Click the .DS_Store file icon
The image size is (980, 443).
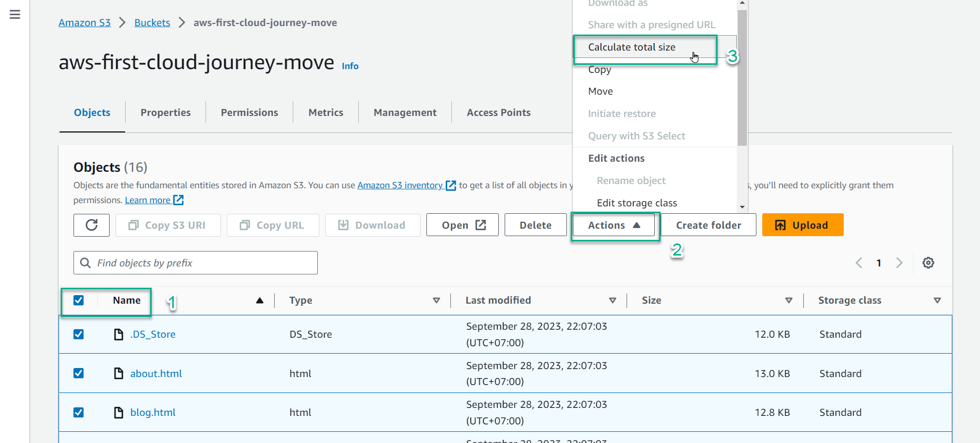(119, 334)
